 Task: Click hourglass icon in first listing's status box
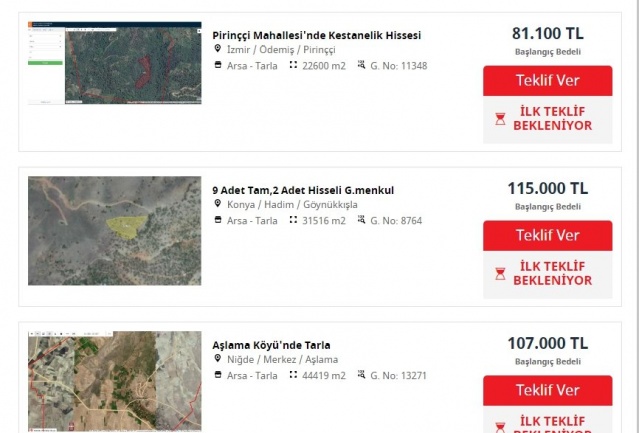(x=500, y=119)
